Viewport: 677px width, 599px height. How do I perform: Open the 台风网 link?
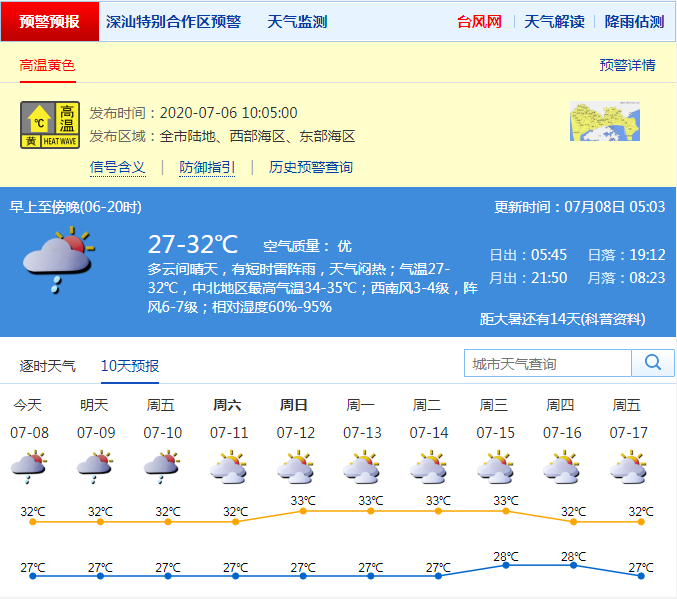click(479, 21)
